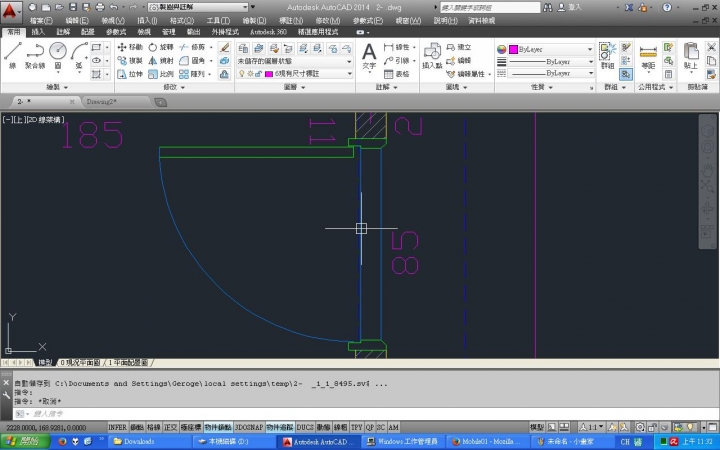Viewport: 720px width, 450px height.
Task: Click the Group (群組) tool
Action: click(x=607, y=56)
